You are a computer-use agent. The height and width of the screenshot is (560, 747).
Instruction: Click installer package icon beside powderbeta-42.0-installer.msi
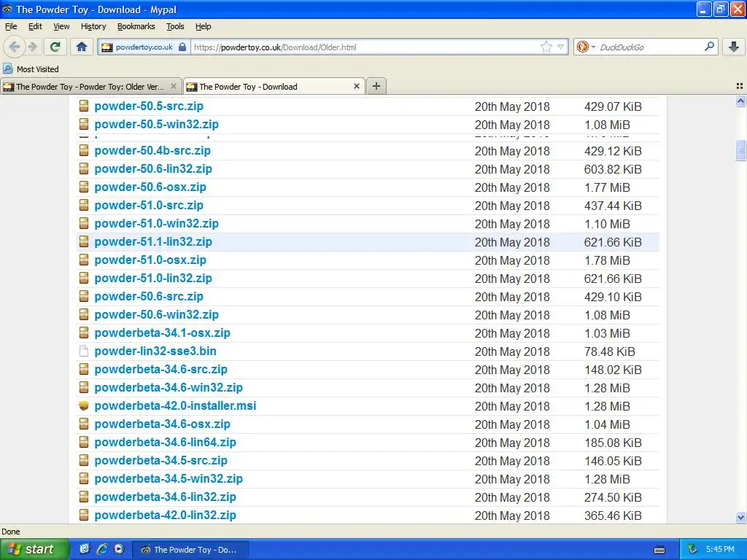[84, 405]
